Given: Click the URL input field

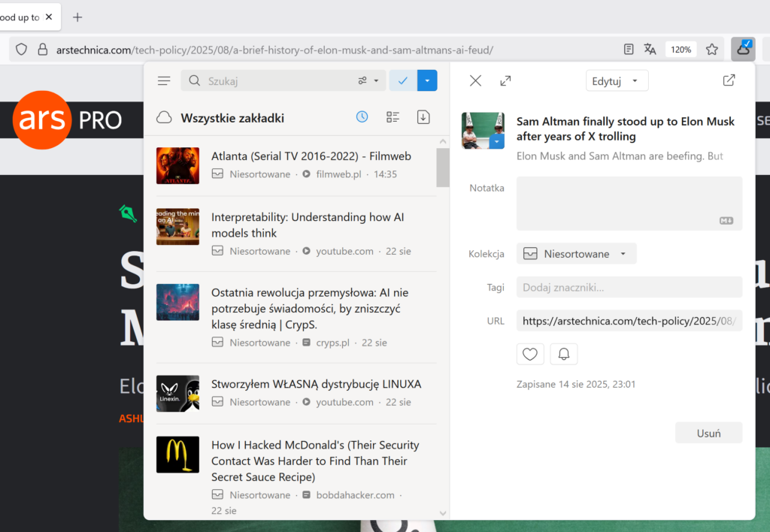Looking at the screenshot, I should (629, 321).
